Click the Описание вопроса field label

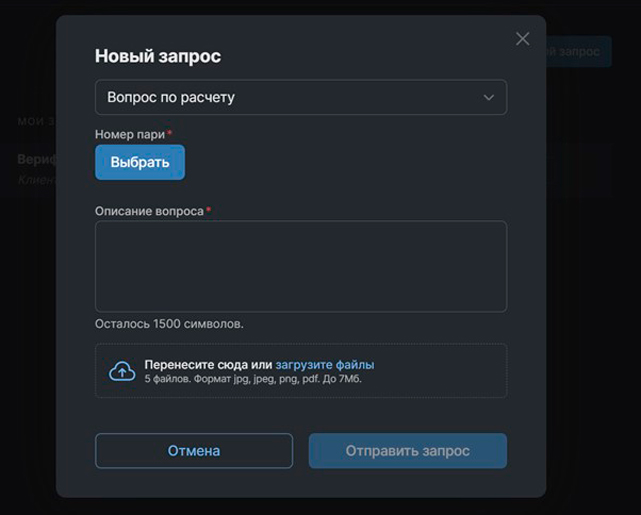[149, 211]
